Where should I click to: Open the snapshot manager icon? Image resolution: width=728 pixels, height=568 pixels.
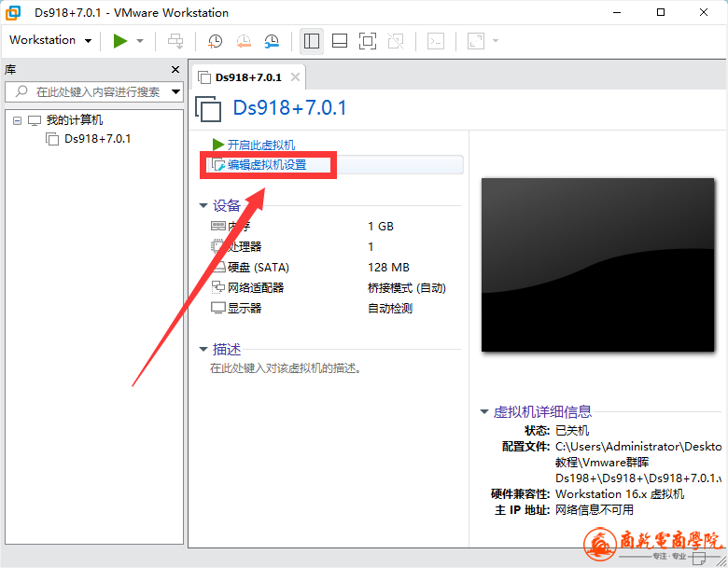pos(272,41)
